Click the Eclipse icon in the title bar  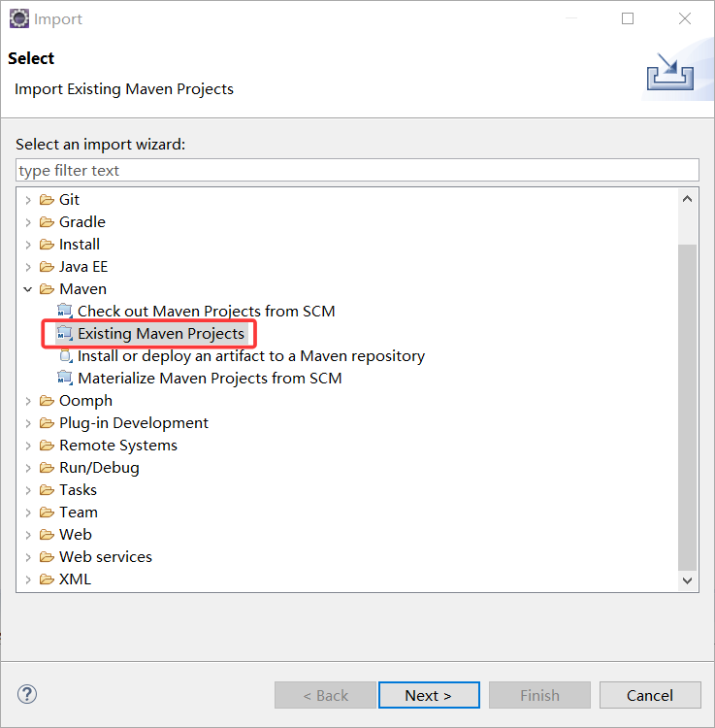(x=19, y=18)
